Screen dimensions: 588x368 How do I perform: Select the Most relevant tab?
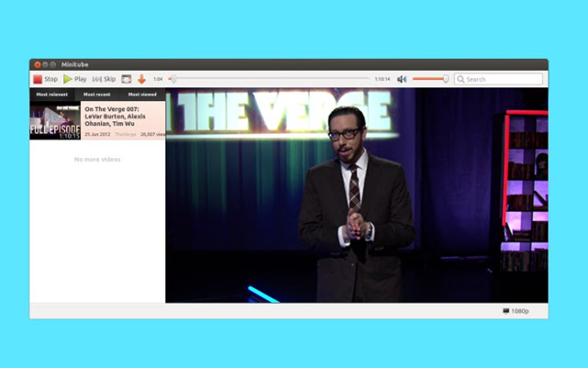(x=51, y=94)
